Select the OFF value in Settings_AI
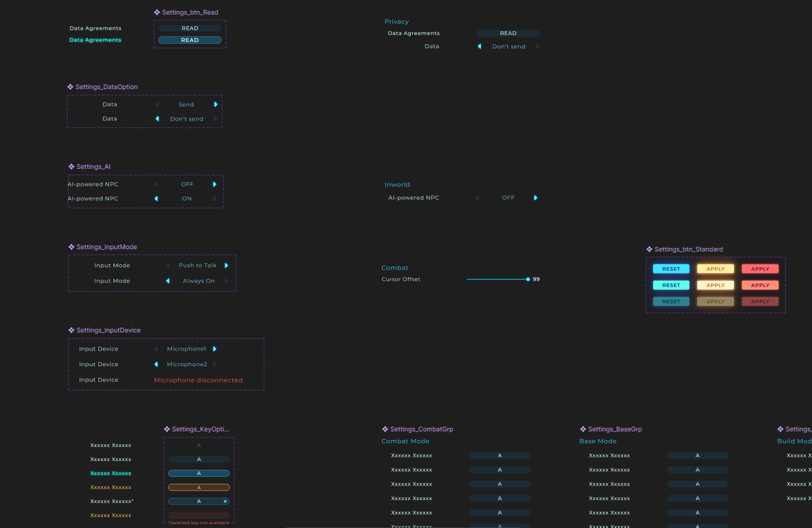The height and width of the screenshot is (528, 812). (x=187, y=185)
